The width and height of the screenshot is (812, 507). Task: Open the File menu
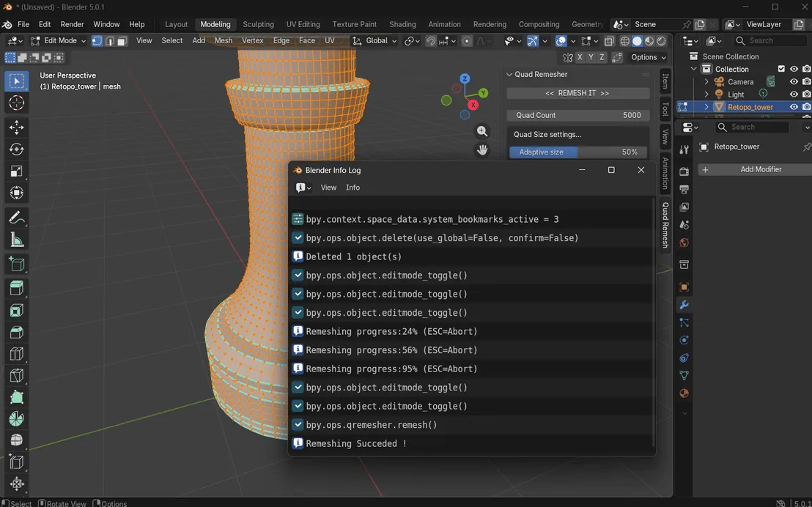[x=23, y=24]
